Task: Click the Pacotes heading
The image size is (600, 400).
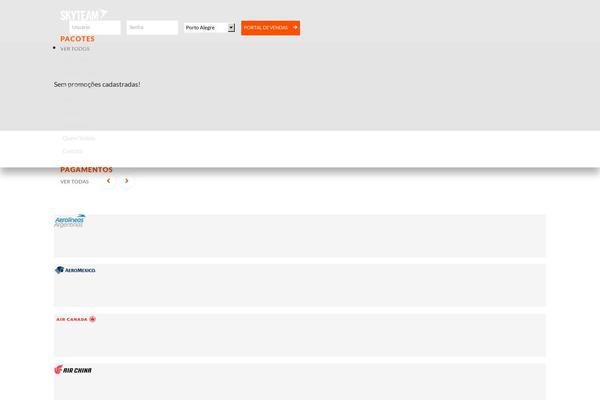Action: (x=77, y=39)
